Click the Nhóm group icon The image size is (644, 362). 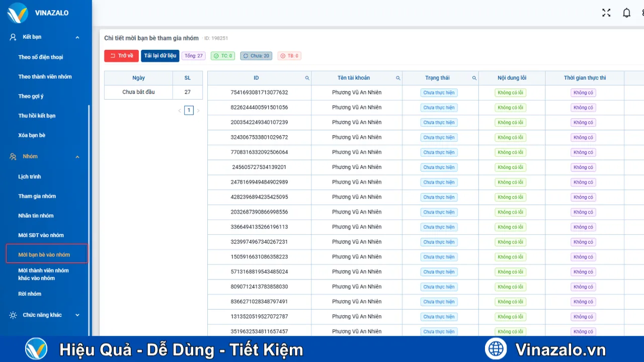tap(13, 157)
